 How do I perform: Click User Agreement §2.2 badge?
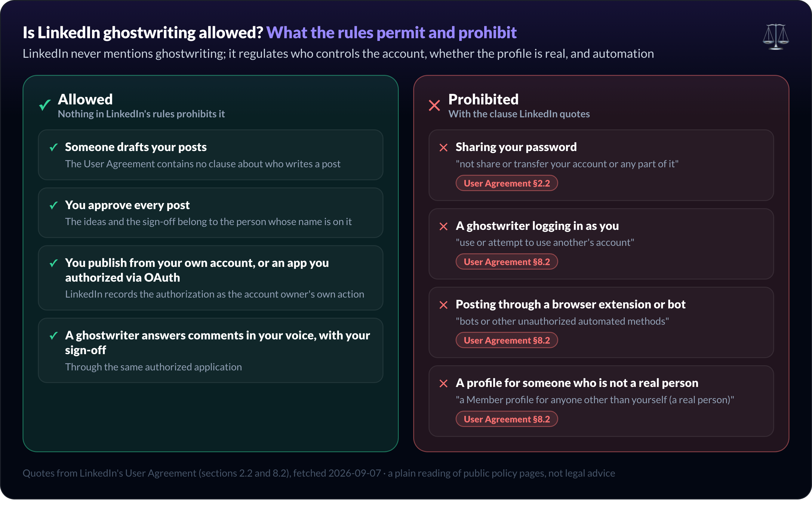(507, 183)
